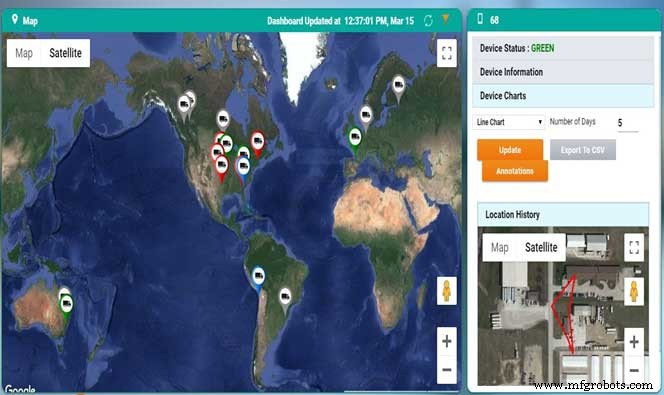Switch the world map to Satellite view
The image size is (664, 395).
65,53
